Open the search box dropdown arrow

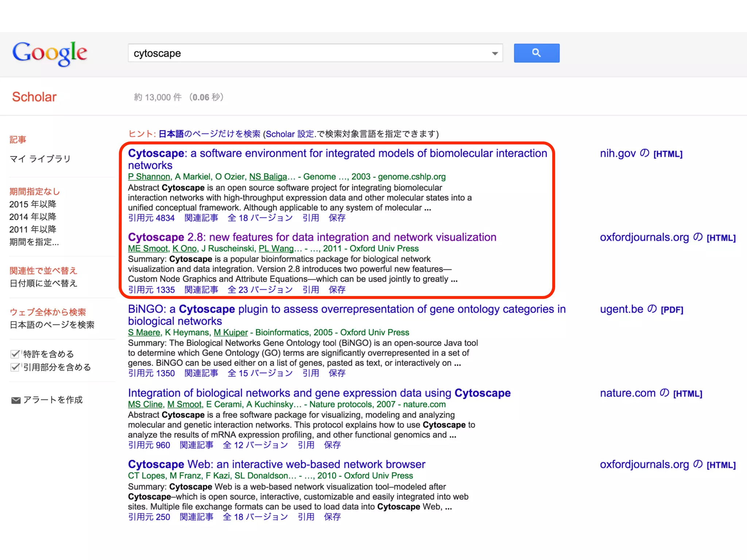click(x=495, y=54)
